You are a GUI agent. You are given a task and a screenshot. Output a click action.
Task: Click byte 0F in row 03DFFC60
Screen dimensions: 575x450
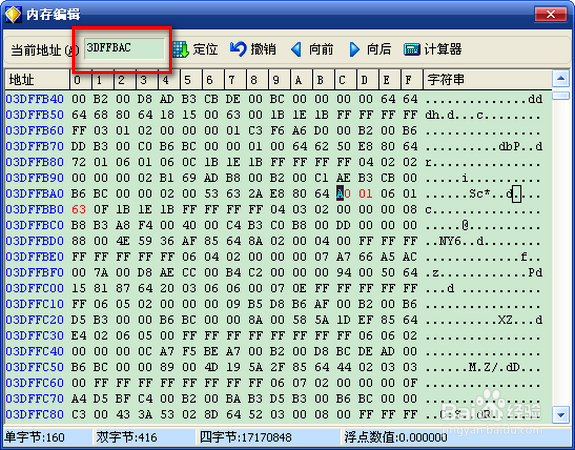(x=410, y=383)
